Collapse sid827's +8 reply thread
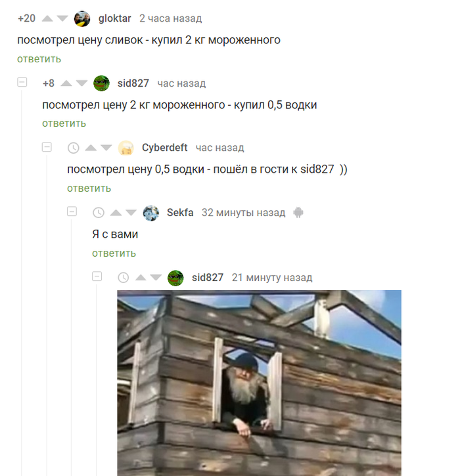This screenshot has width=460, height=476. (22, 82)
